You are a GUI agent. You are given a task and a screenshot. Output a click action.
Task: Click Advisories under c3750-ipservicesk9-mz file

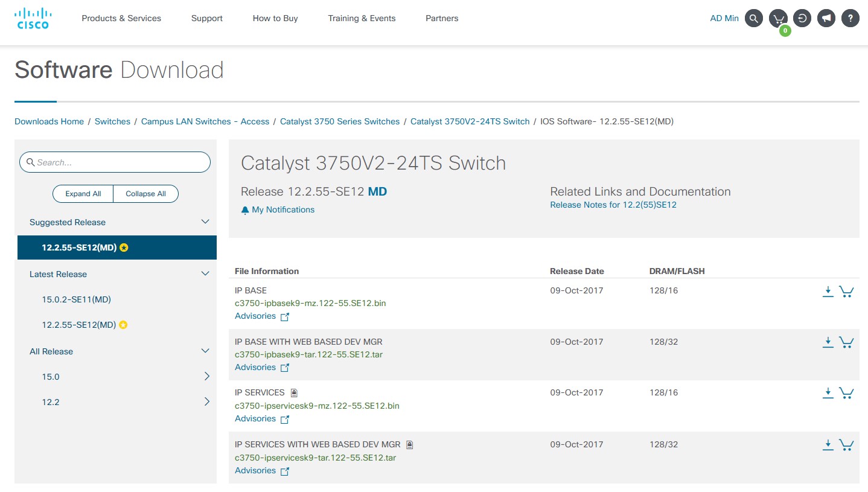pyautogui.click(x=255, y=418)
